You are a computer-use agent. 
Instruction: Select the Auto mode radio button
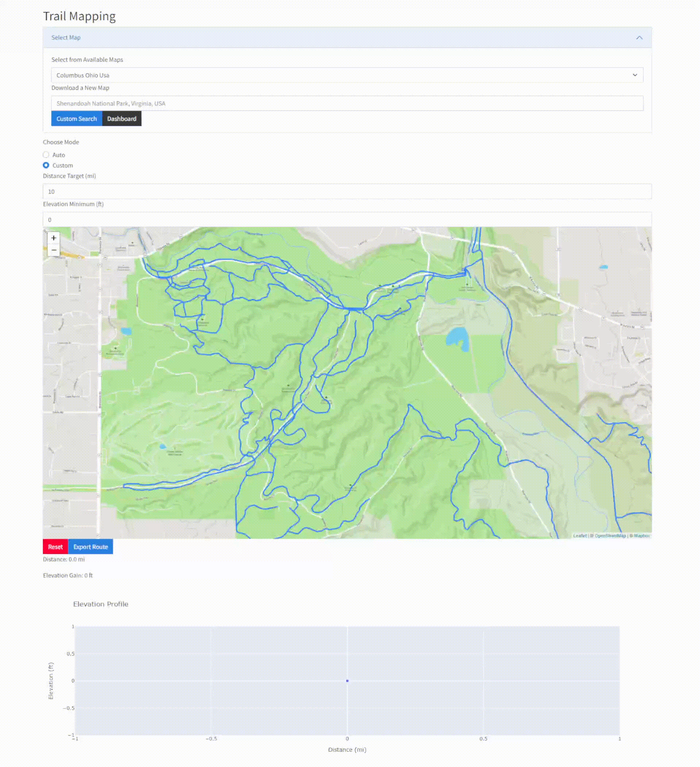coord(46,155)
